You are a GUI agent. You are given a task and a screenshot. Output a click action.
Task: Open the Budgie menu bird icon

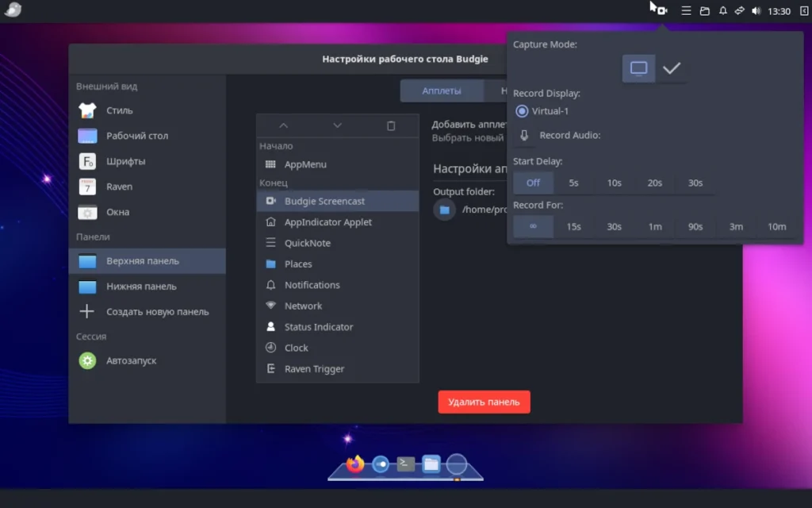pyautogui.click(x=13, y=10)
